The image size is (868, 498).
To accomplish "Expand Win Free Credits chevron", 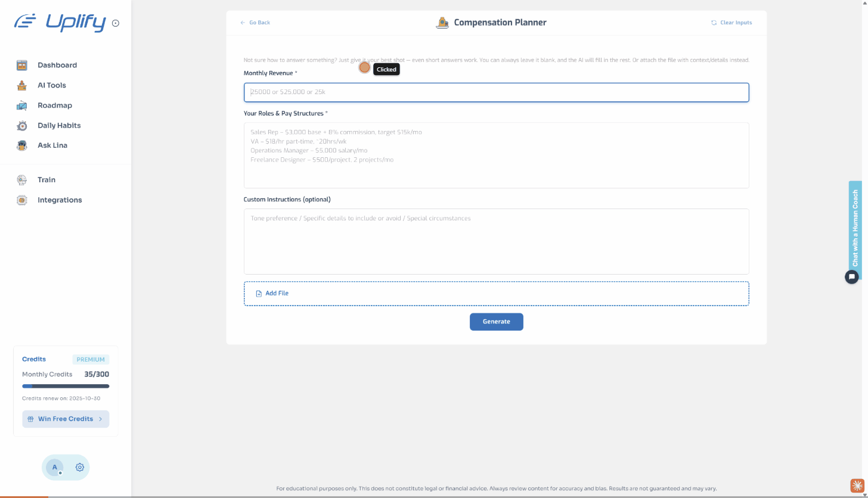I will pyautogui.click(x=100, y=419).
